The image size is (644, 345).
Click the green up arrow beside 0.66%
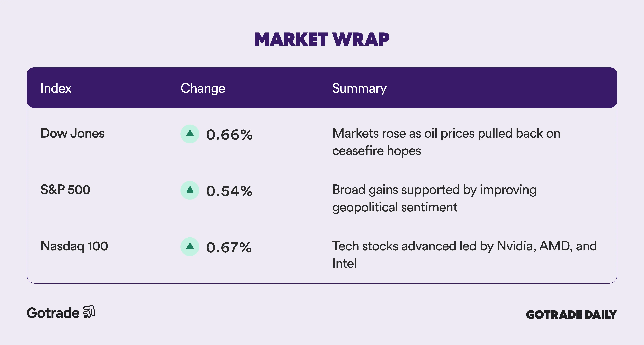(190, 134)
